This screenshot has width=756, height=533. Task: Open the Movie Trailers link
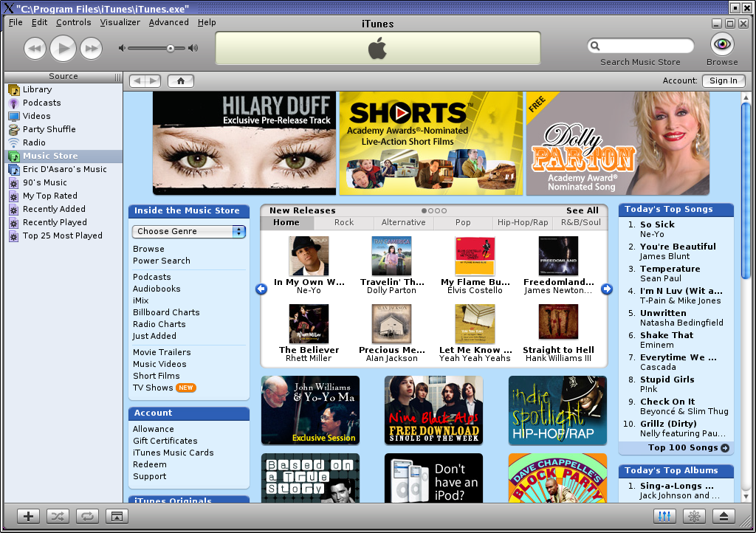(x=162, y=352)
